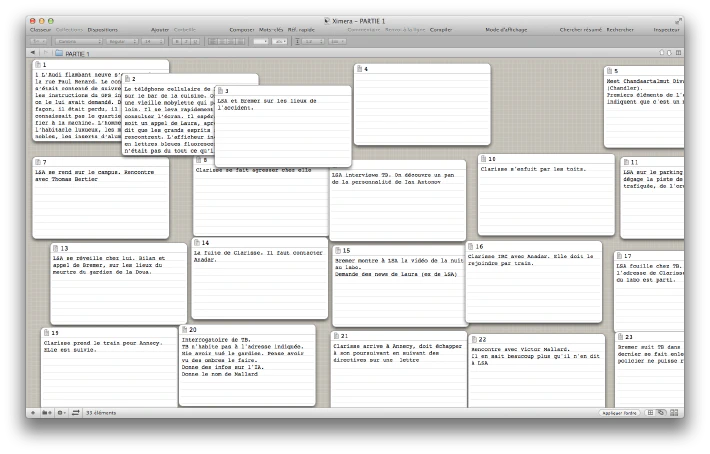Open Composer full-screen mode
Screen dimensions: 710x454
(x=241, y=30)
